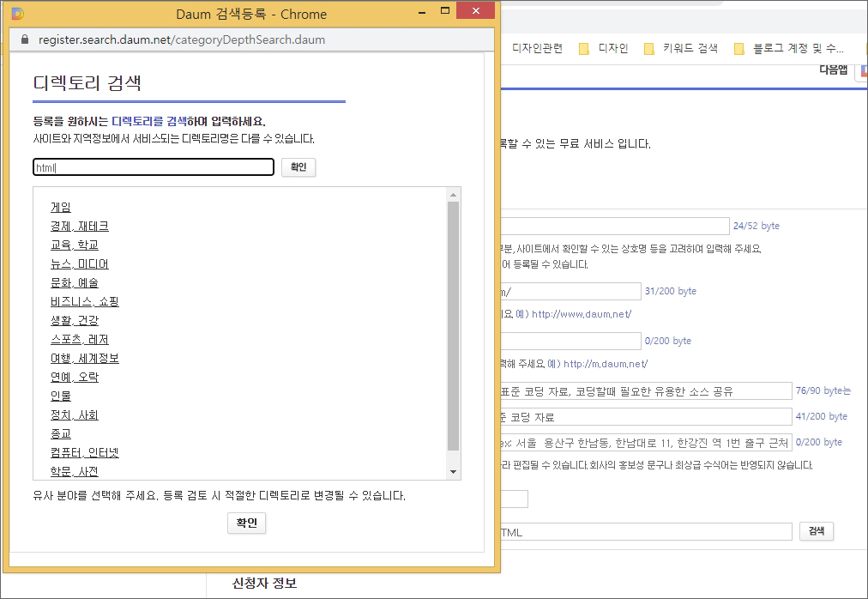
Task: Click the http://m.daum.net/ example text
Action: (x=606, y=364)
